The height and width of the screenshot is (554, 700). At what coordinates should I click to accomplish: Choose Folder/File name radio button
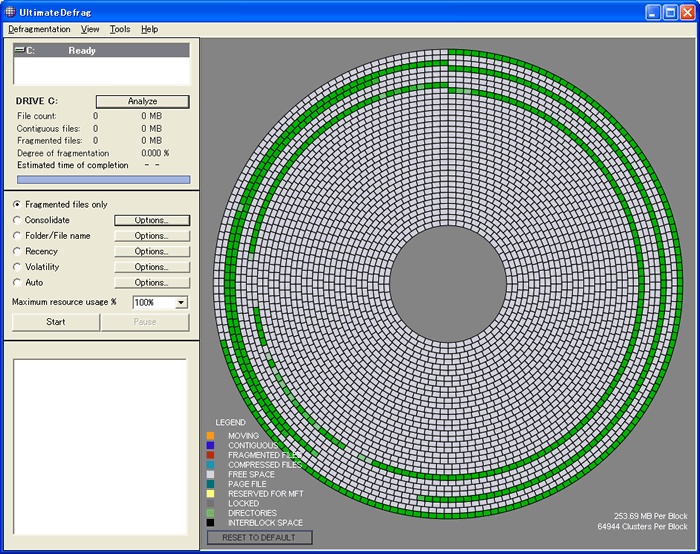click(x=17, y=236)
